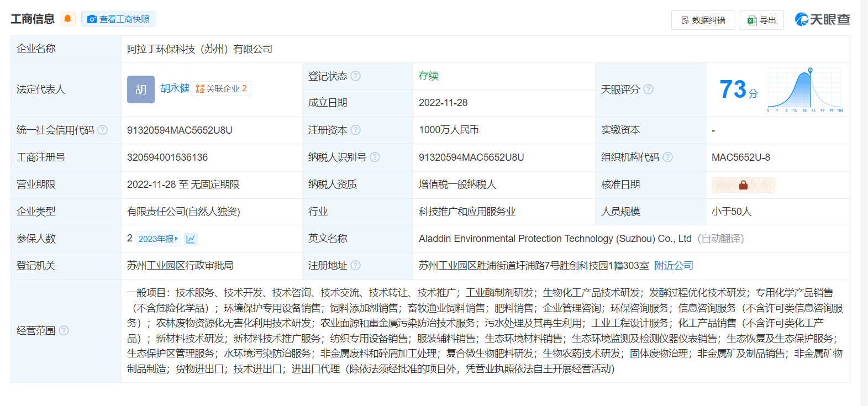The image size is (868, 406).
Task: Export data with the 导出 button
Action: pos(762,20)
